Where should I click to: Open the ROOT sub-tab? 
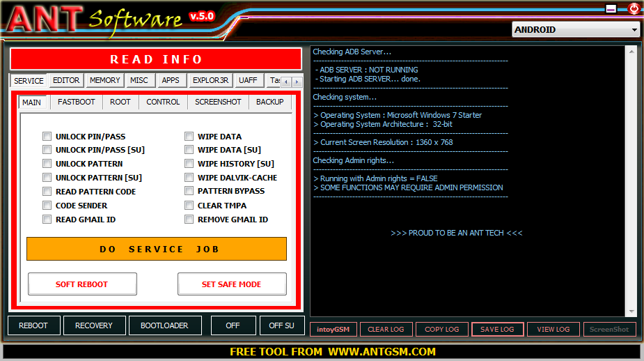pyautogui.click(x=120, y=102)
